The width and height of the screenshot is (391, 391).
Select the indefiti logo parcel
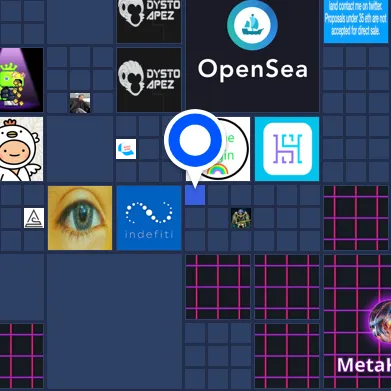(x=149, y=218)
